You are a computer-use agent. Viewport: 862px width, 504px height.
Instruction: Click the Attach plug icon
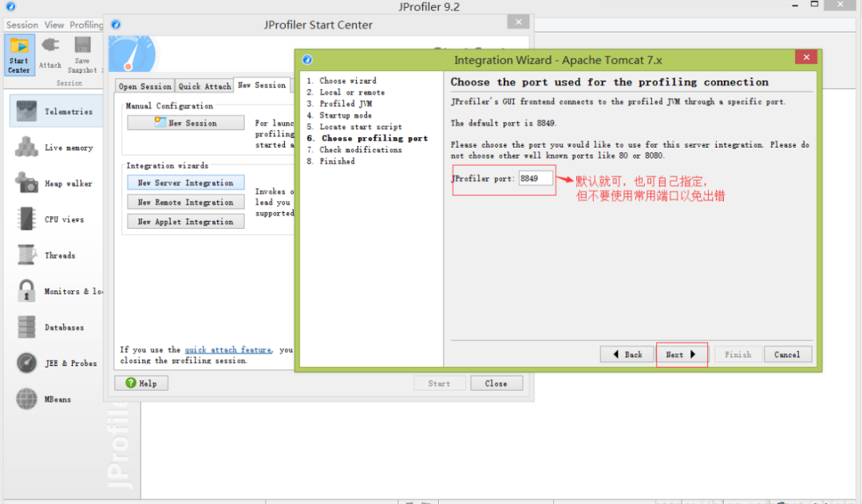(x=50, y=45)
